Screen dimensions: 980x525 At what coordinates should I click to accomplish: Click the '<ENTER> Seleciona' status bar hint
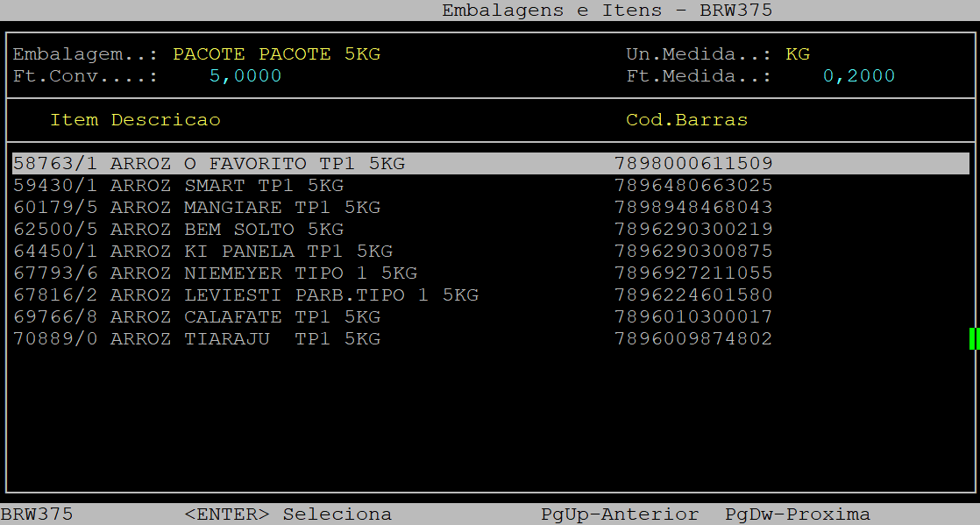coord(288,514)
